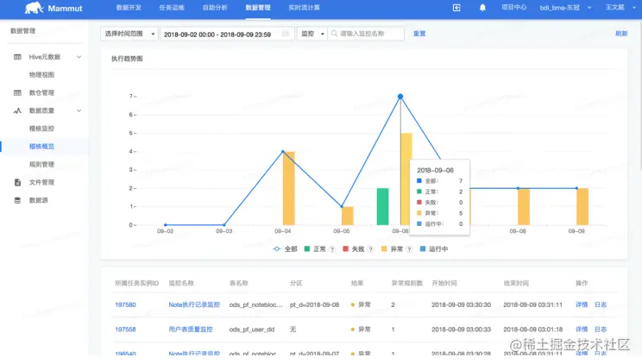The height and width of the screenshot is (364, 642).
Task: Click the search magnifier icon
Action: [334, 34]
